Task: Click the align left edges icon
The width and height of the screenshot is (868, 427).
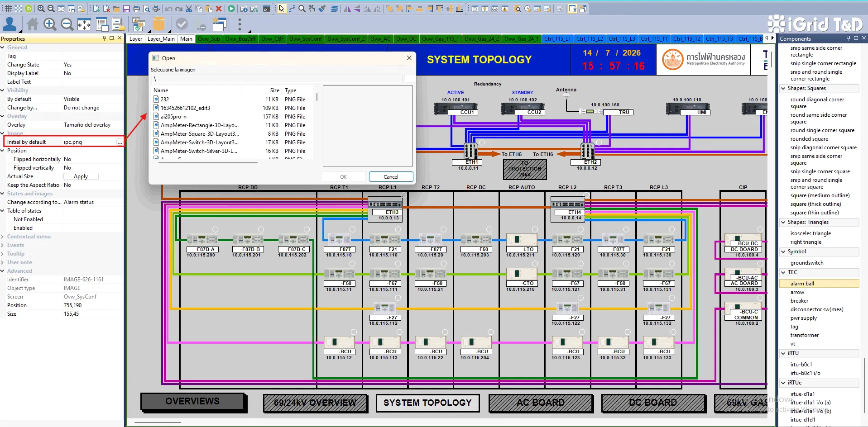Action: 410,9
